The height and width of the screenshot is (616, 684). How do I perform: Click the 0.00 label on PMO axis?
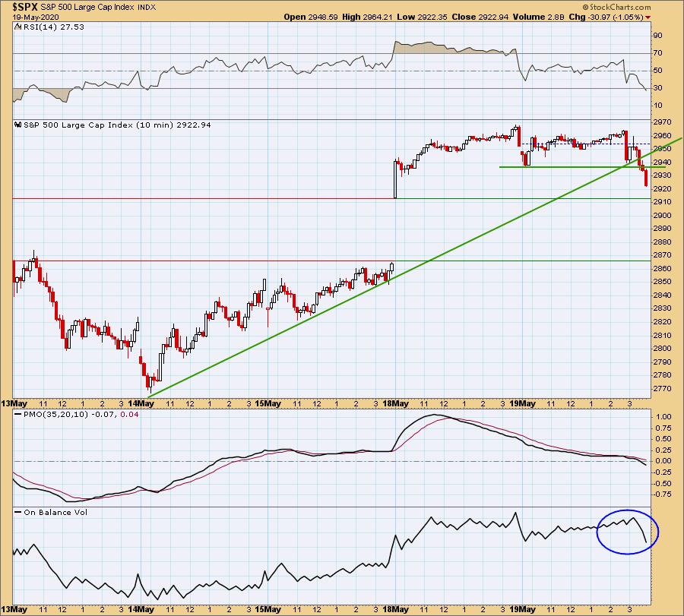(x=663, y=461)
